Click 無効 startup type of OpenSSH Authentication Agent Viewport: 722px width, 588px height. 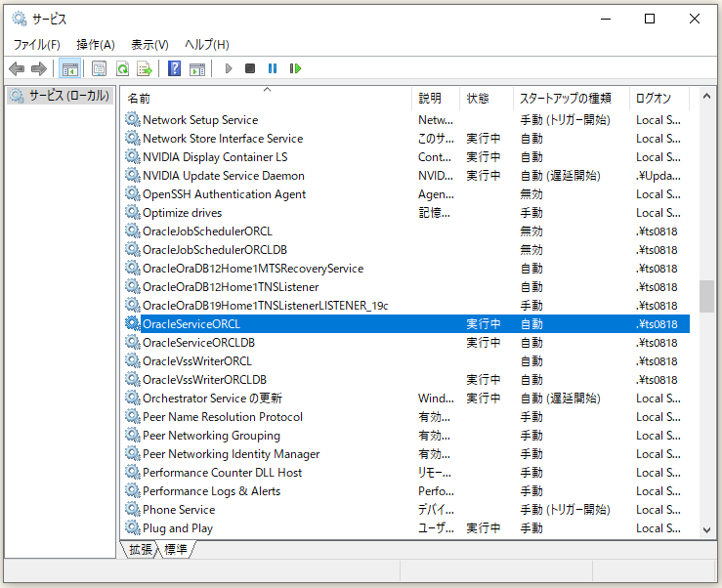[x=531, y=193]
